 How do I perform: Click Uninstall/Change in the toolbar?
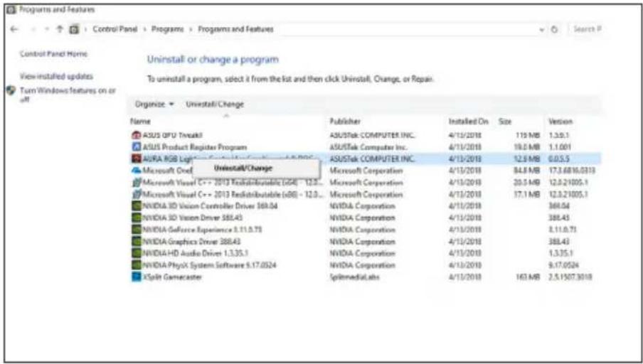tap(215, 104)
